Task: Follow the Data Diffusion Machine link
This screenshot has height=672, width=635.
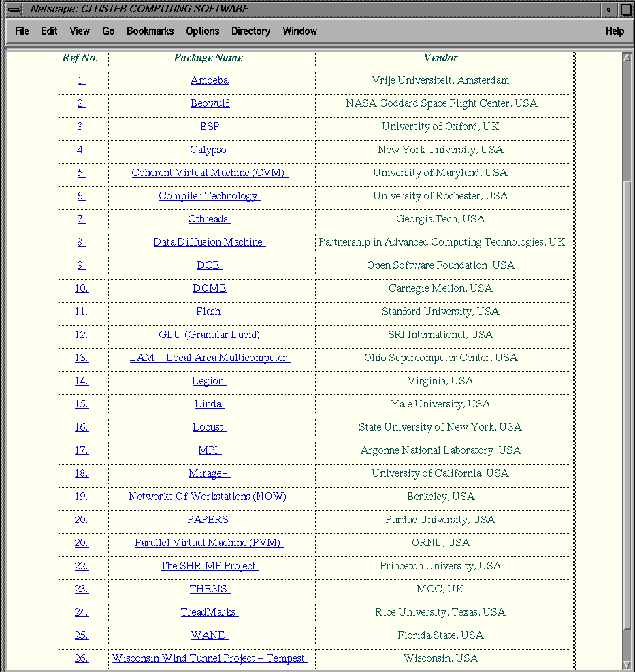Action: tap(210, 242)
